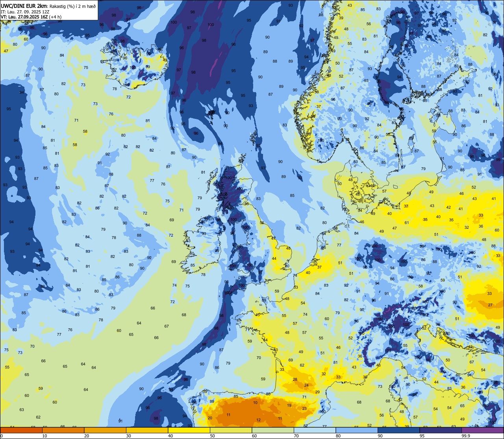Screen dimensions: 504x439
Task: Click the 0–10% dark orange legend swatch
Action: tap(21, 430)
